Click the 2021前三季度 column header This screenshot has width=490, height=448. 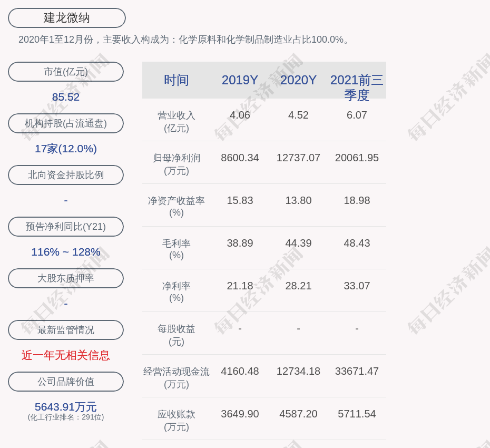coord(357,87)
